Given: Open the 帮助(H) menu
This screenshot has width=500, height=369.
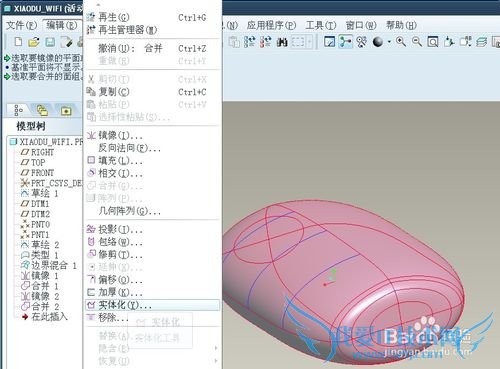Looking at the screenshot, I should pyautogui.click(x=401, y=25).
